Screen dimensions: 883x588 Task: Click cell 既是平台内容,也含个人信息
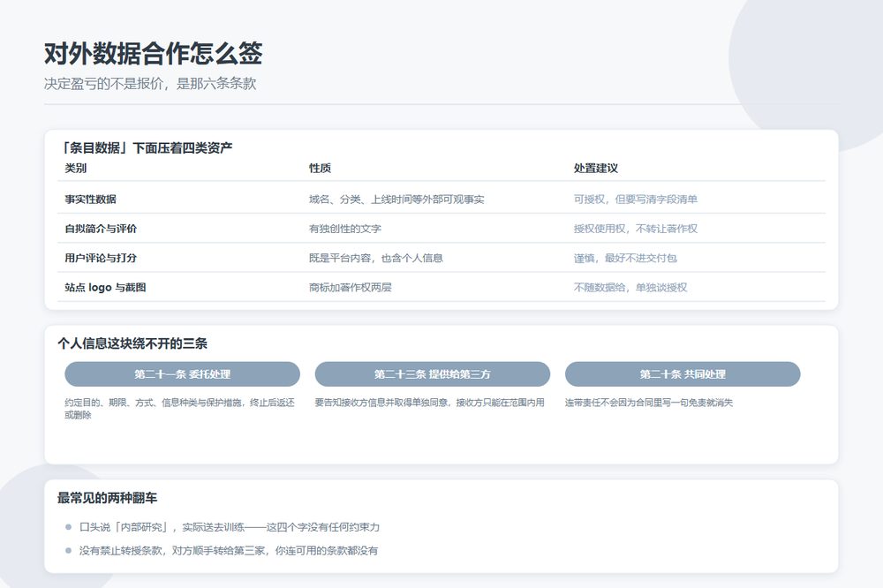[x=375, y=258]
